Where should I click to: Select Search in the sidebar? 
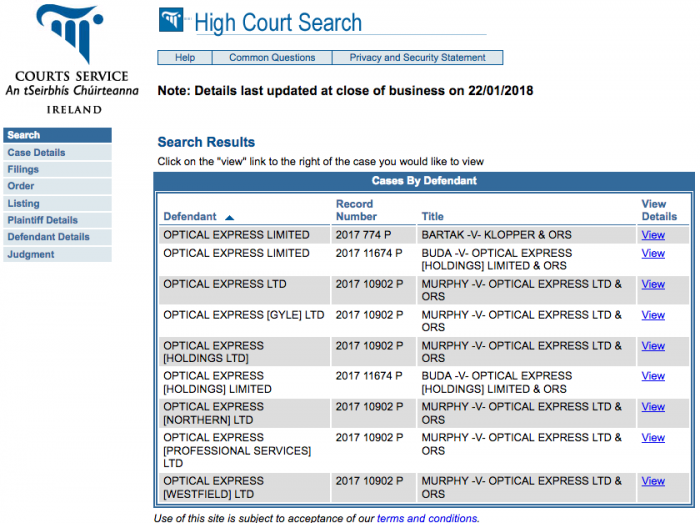tap(58, 135)
